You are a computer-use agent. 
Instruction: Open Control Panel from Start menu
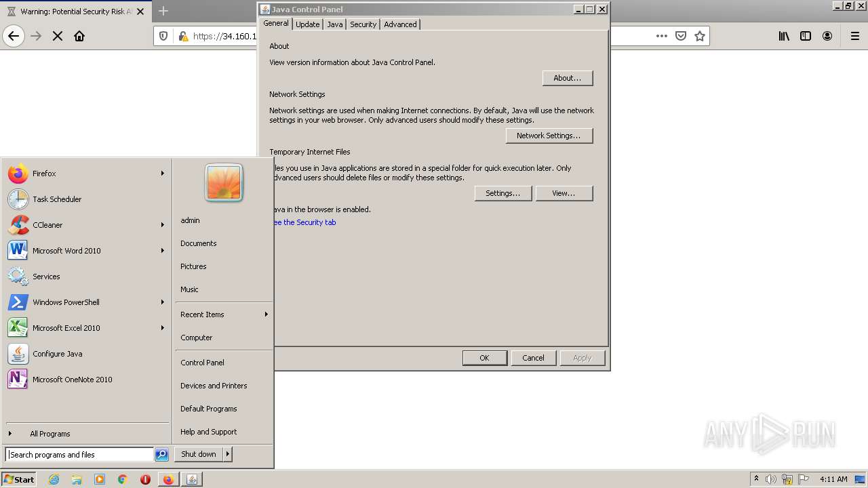click(202, 363)
